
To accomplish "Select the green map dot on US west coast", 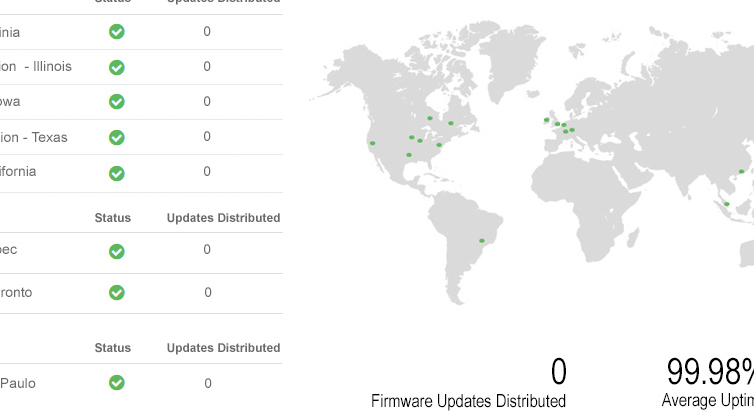I will (372, 143).
